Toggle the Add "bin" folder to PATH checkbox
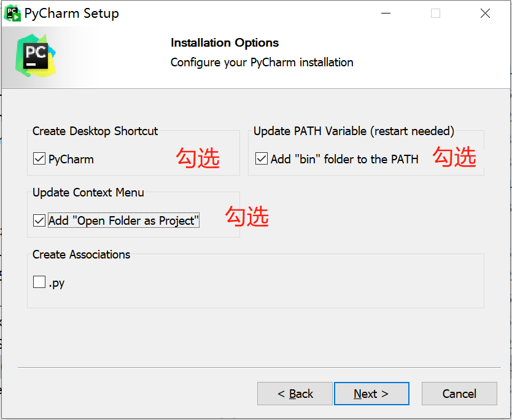 (262, 159)
